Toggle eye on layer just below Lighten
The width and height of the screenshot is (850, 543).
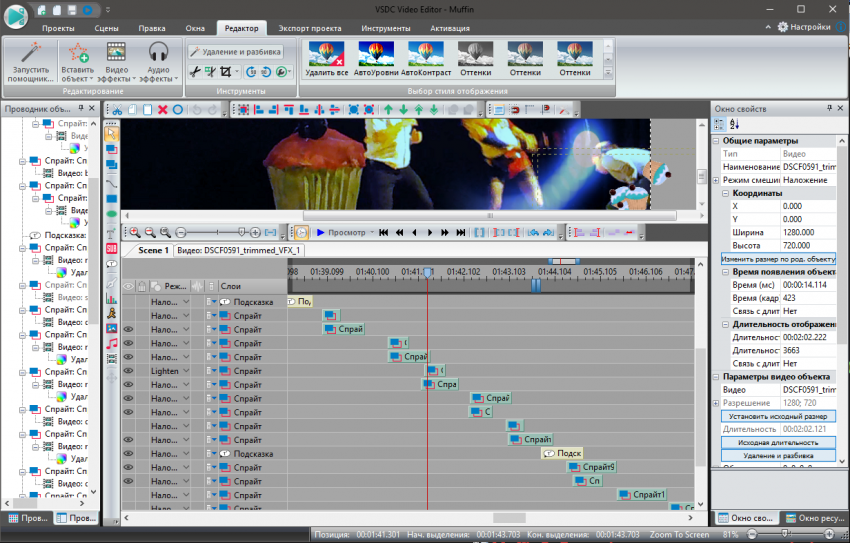128,385
